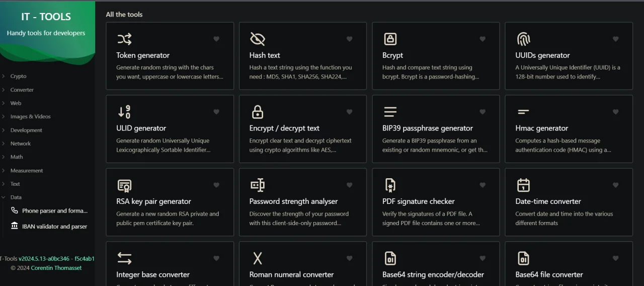Click the Token generator shuffle icon
Screen dimensions: 644x286
[x=124, y=39]
